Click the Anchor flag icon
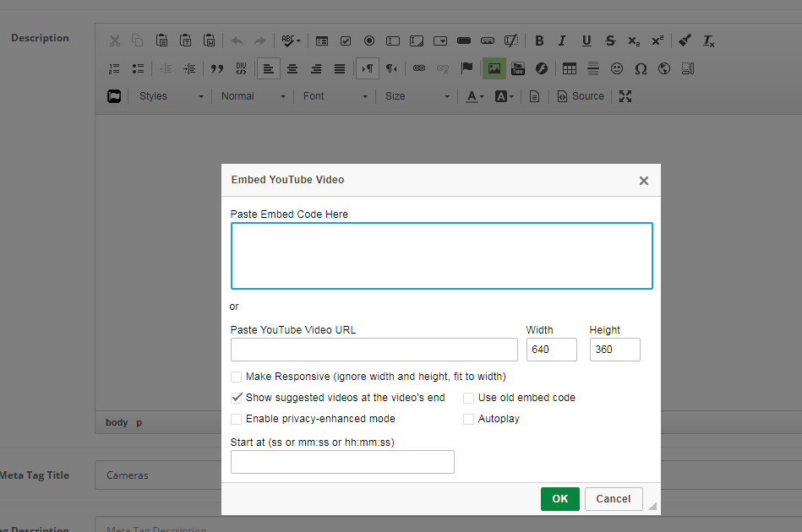This screenshot has height=532, width=802. 466,68
